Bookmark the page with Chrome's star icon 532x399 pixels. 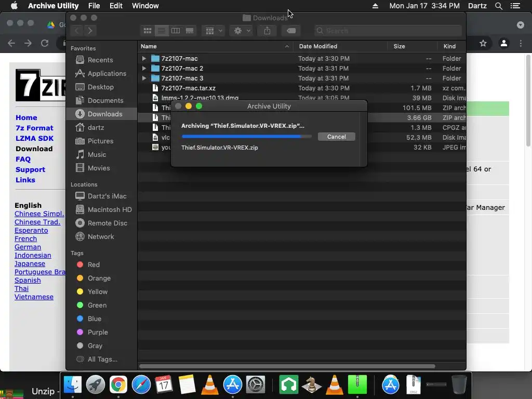[483, 43]
